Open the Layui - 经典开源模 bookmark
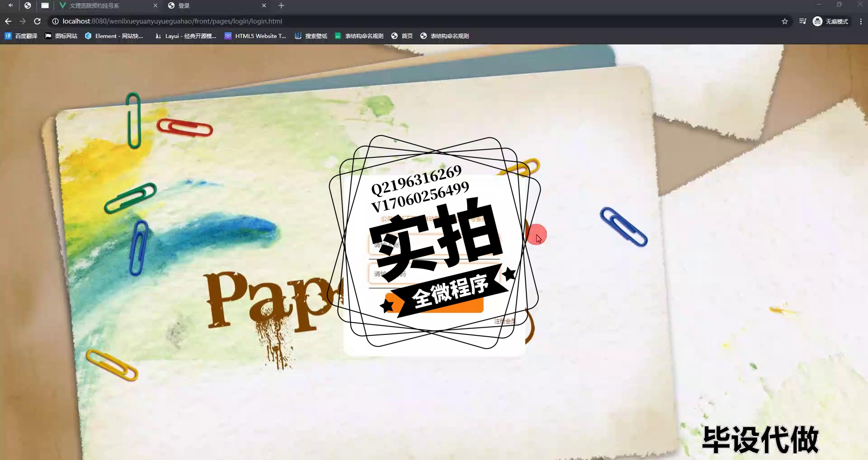The image size is (868, 460). 185,36
